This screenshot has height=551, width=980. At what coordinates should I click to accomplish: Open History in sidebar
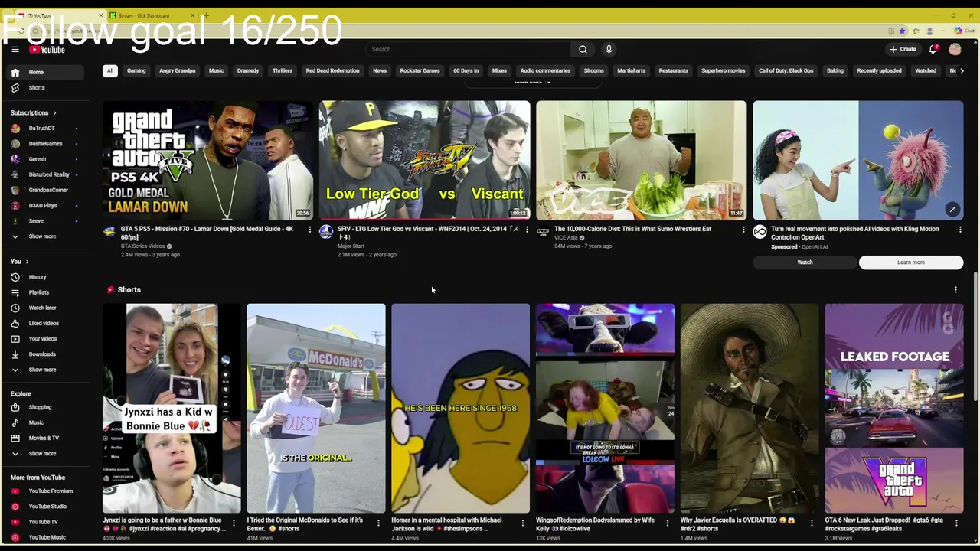pyautogui.click(x=46, y=277)
